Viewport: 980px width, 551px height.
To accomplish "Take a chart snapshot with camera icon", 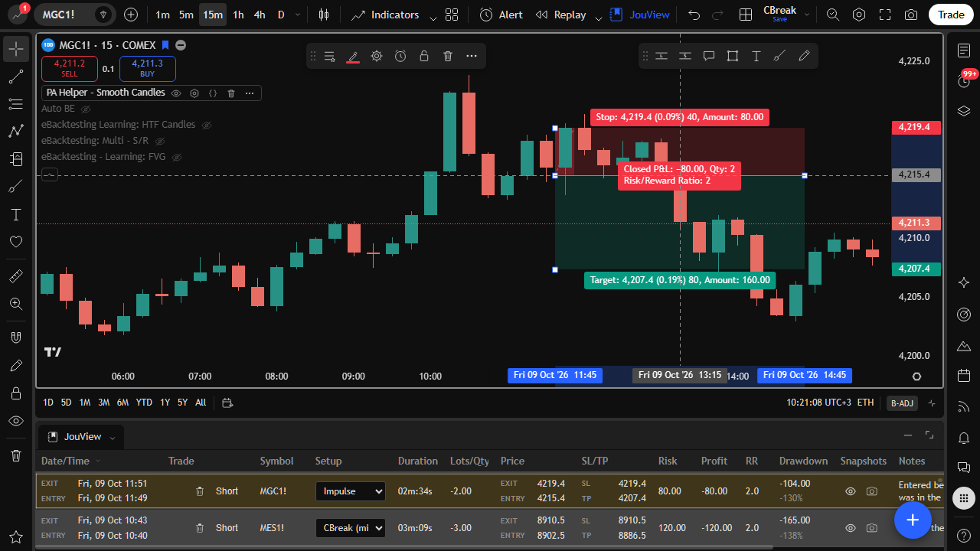I will pyautogui.click(x=911, y=15).
